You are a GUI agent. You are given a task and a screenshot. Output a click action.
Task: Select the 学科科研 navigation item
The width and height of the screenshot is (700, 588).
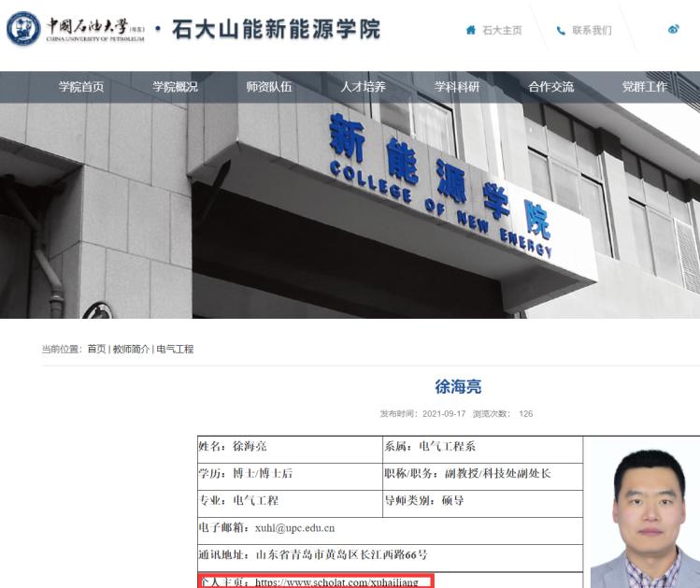pyautogui.click(x=457, y=87)
